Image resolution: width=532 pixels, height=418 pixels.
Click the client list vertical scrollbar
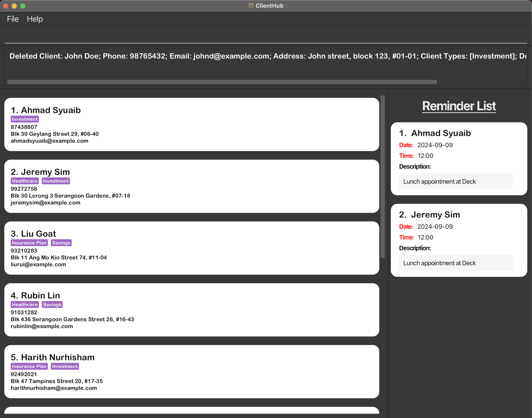(382, 176)
